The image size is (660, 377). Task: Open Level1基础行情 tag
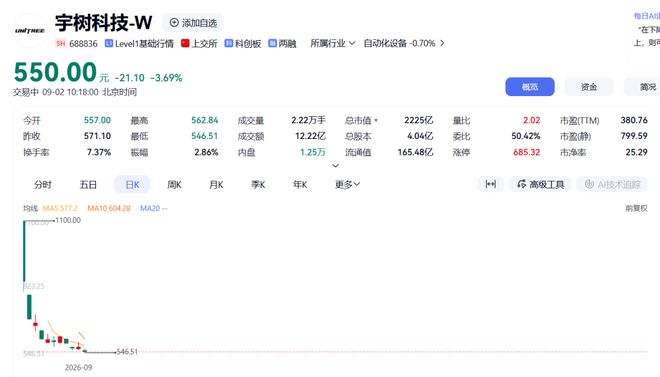[x=139, y=43]
